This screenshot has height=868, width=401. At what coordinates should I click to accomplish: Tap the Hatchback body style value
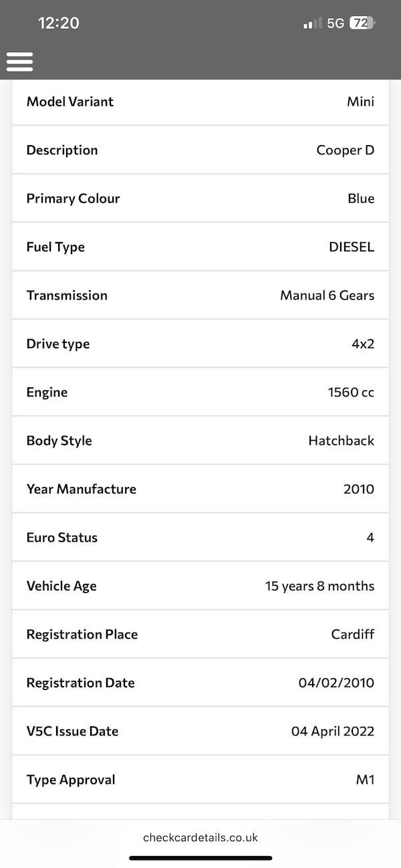341,441
